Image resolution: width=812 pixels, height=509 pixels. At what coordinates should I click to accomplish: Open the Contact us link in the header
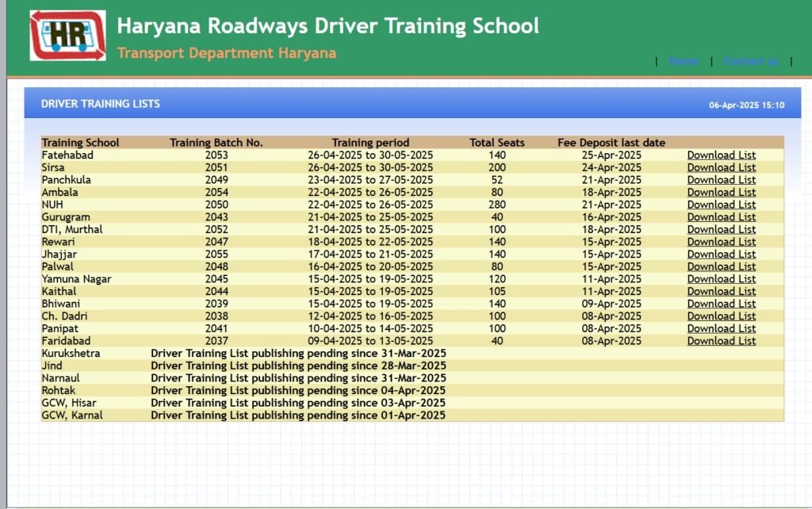tap(752, 61)
